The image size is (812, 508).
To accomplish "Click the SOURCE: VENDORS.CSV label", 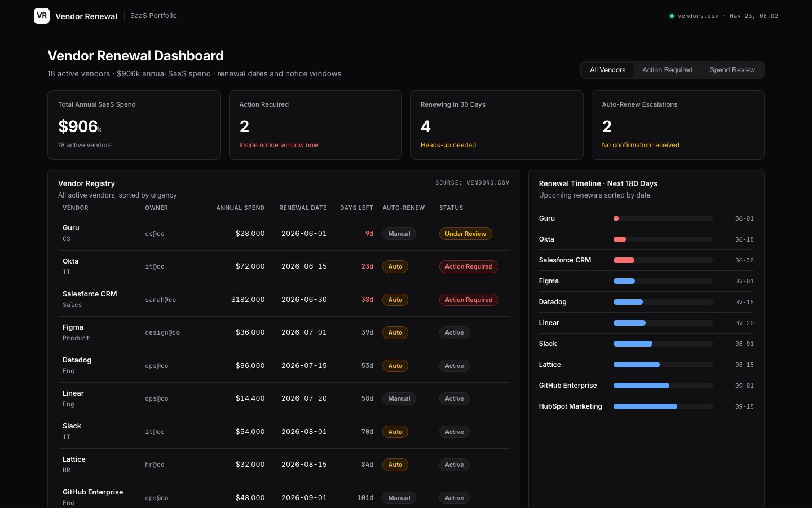I will (472, 183).
